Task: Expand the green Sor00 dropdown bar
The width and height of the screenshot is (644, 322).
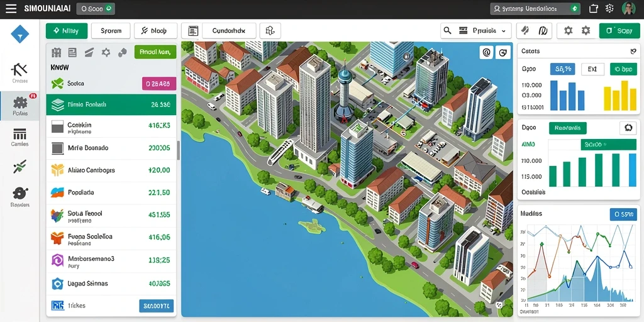Action: coord(608,145)
